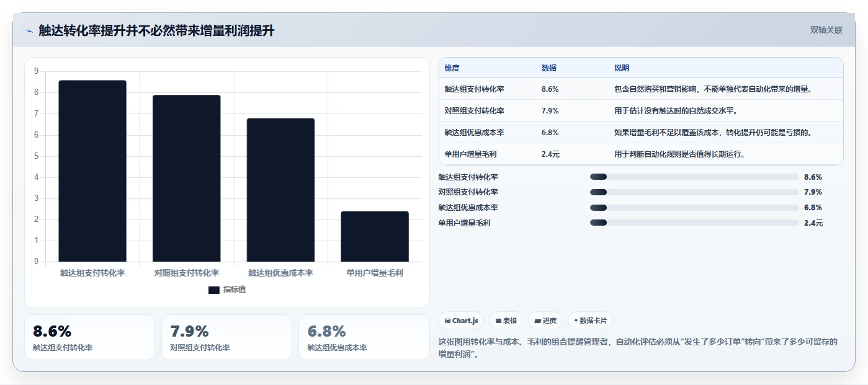868x385 pixels.
Task: Click the table value 7.9%
Action: (550, 111)
